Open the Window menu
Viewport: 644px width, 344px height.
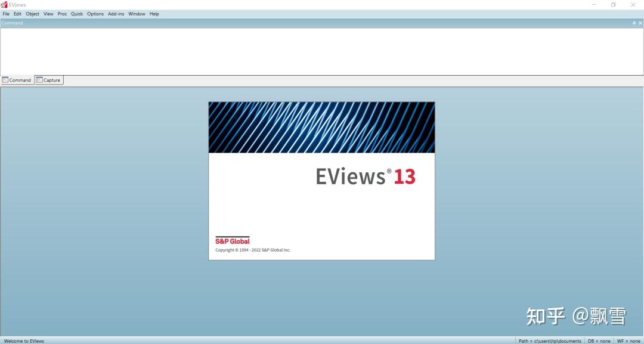point(137,13)
